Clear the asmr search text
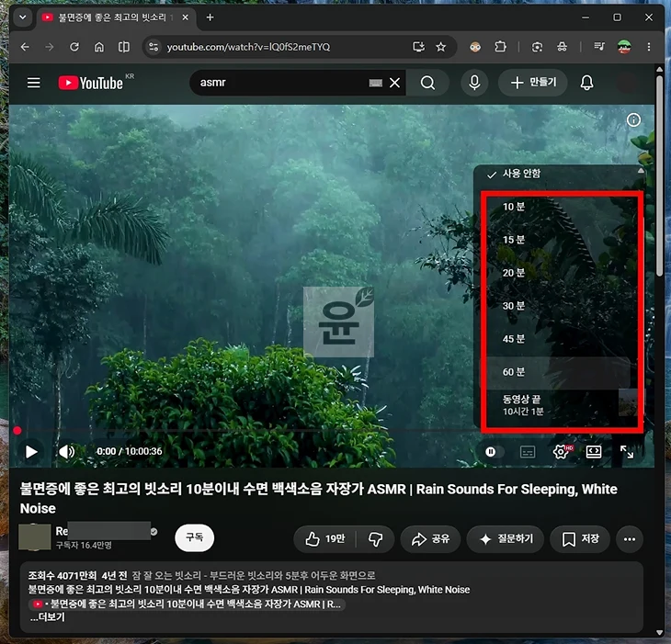Image resolution: width=671 pixels, height=644 pixels. [394, 83]
